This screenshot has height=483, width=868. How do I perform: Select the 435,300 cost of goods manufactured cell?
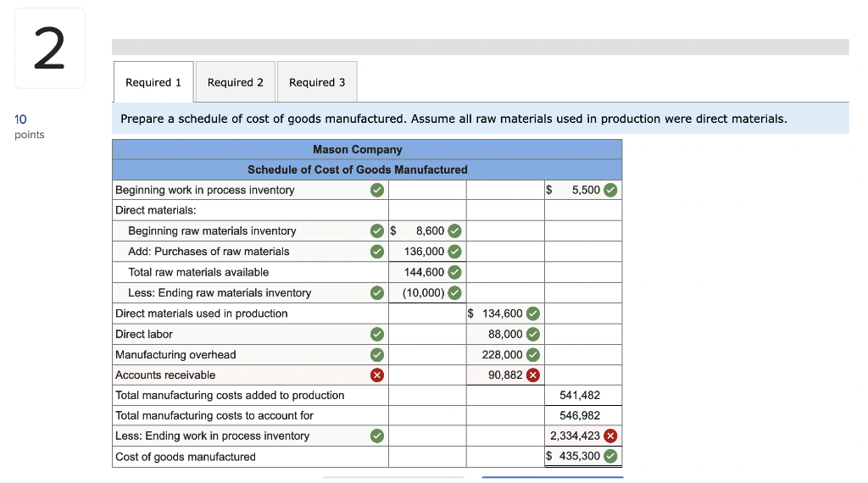coord(583,456)
